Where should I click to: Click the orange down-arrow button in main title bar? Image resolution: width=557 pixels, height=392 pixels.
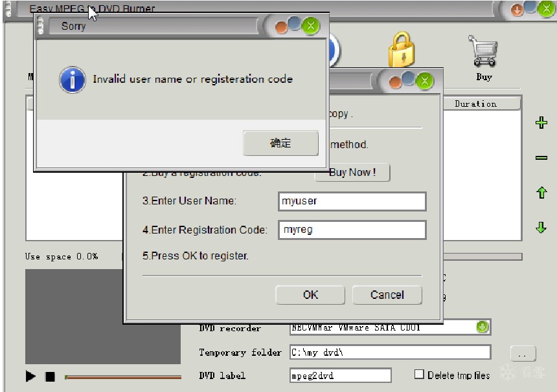coord(517,10)
